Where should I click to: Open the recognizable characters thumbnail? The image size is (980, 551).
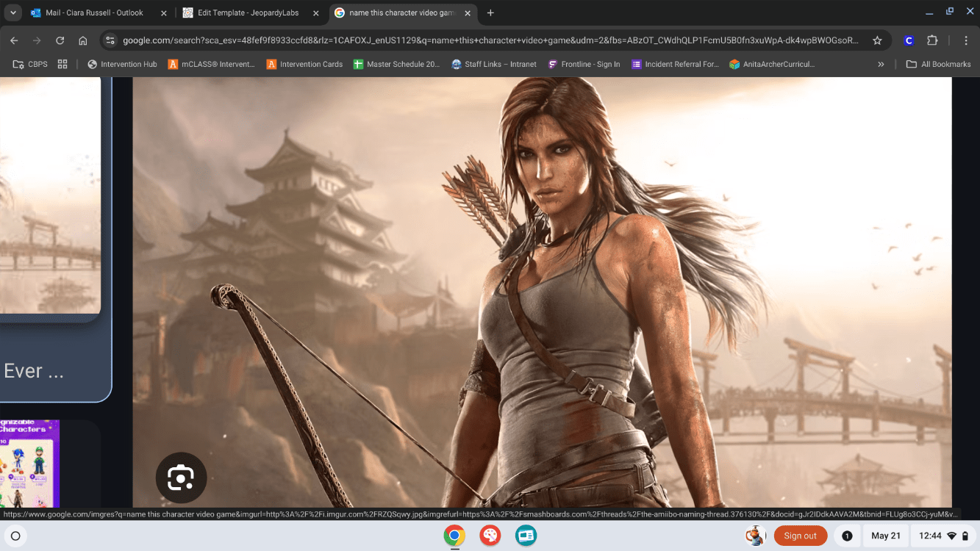click(x=29, y=464)
